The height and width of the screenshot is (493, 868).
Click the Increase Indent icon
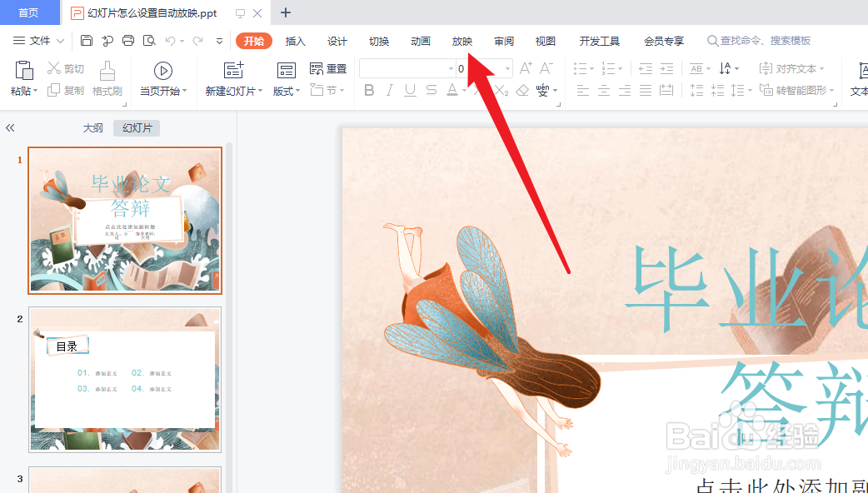(666, 68)
